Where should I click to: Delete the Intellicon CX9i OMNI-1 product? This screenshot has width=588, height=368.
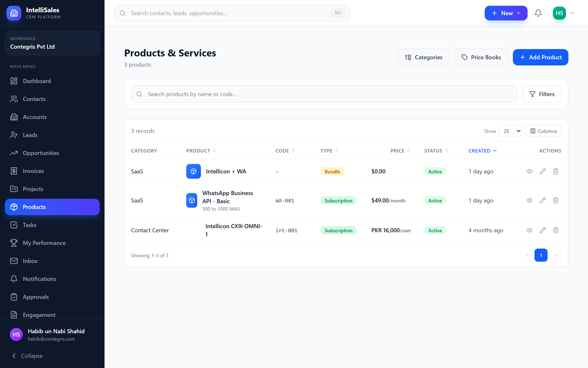click(556, 230)
